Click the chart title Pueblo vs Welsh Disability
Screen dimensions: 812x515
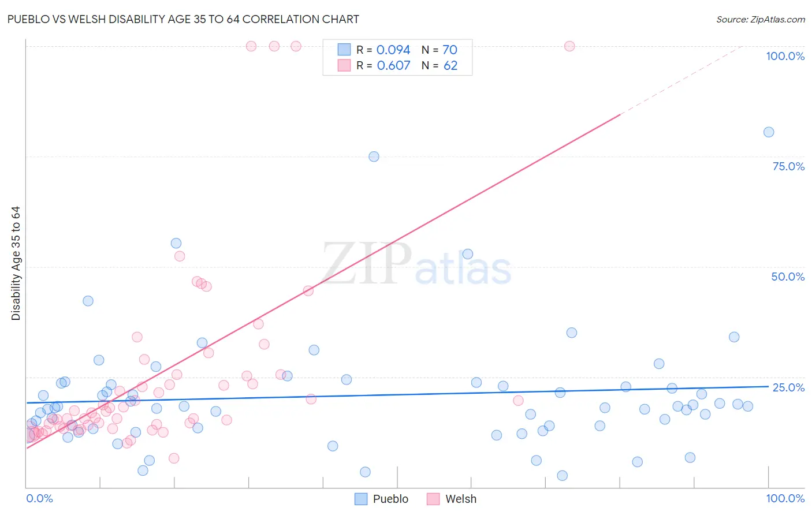pyautogui.click(x=183, y=19)
